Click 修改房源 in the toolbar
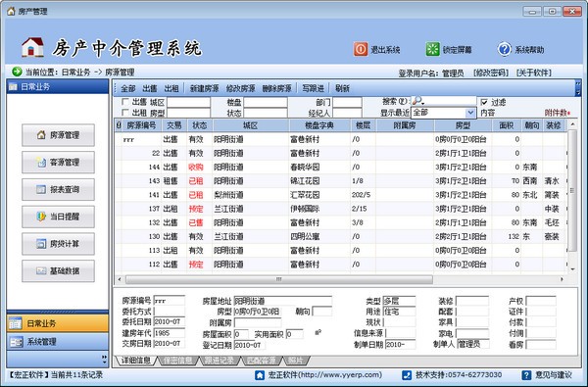 (240, 88)
